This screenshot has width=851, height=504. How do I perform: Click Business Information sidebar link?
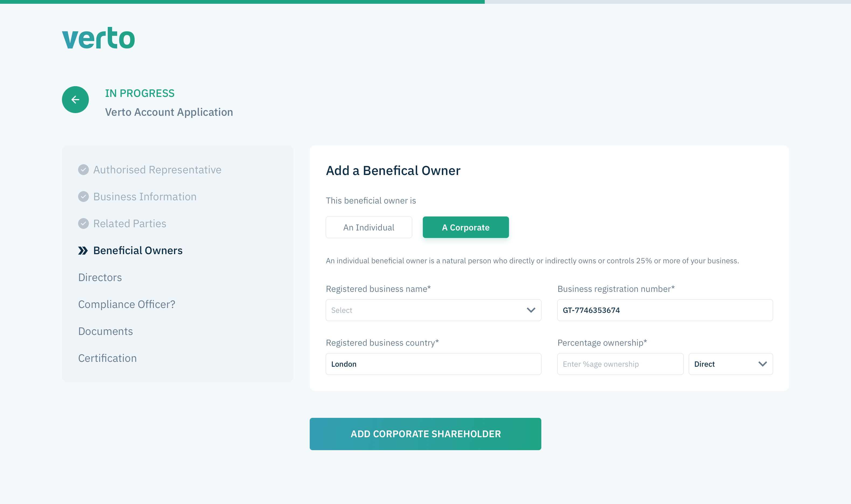[145, 197]
